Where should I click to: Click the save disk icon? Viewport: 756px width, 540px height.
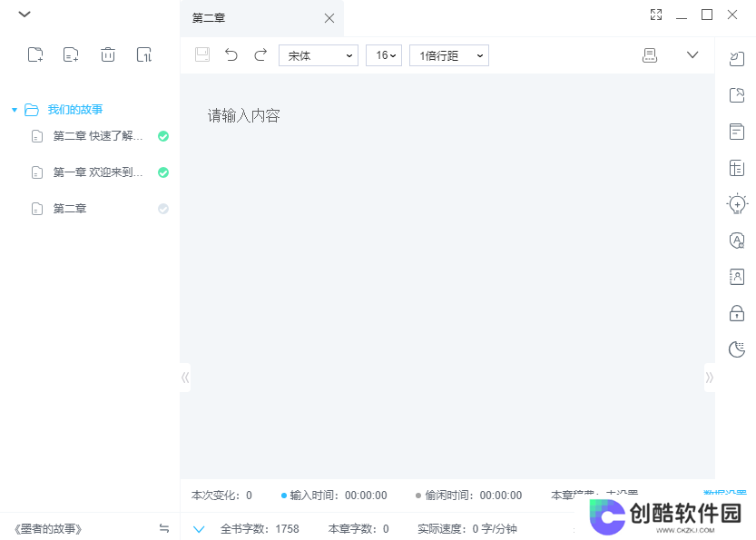pos(202,54)
